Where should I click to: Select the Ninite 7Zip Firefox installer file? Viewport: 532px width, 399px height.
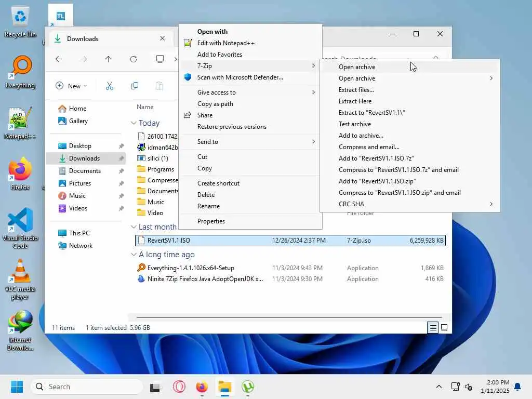290,279
